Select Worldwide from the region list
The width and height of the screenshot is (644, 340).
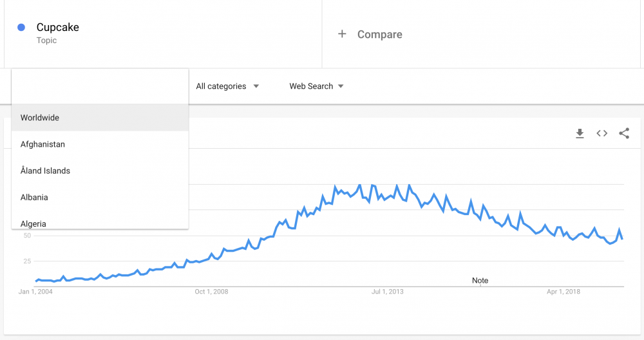click(40, 118)
